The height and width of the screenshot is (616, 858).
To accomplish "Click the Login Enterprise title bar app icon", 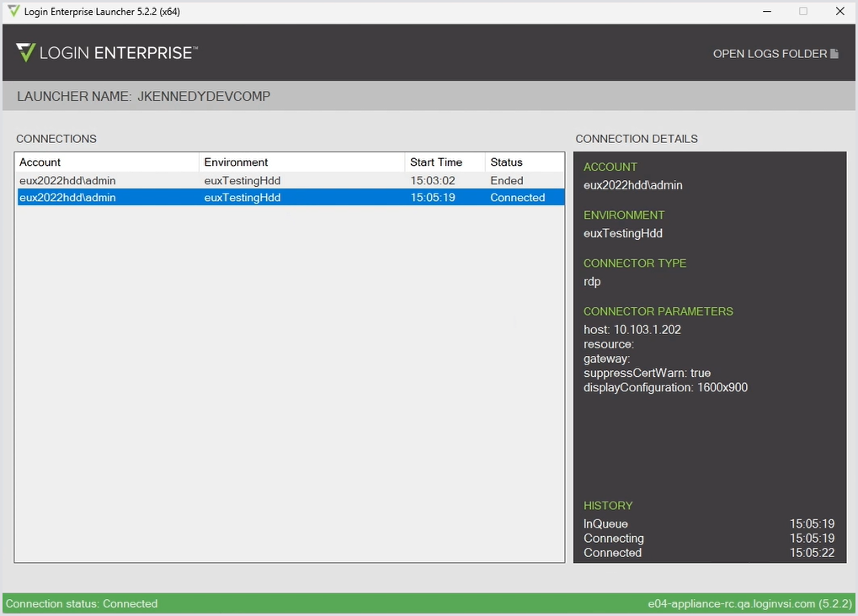I will tap(13, 12).
